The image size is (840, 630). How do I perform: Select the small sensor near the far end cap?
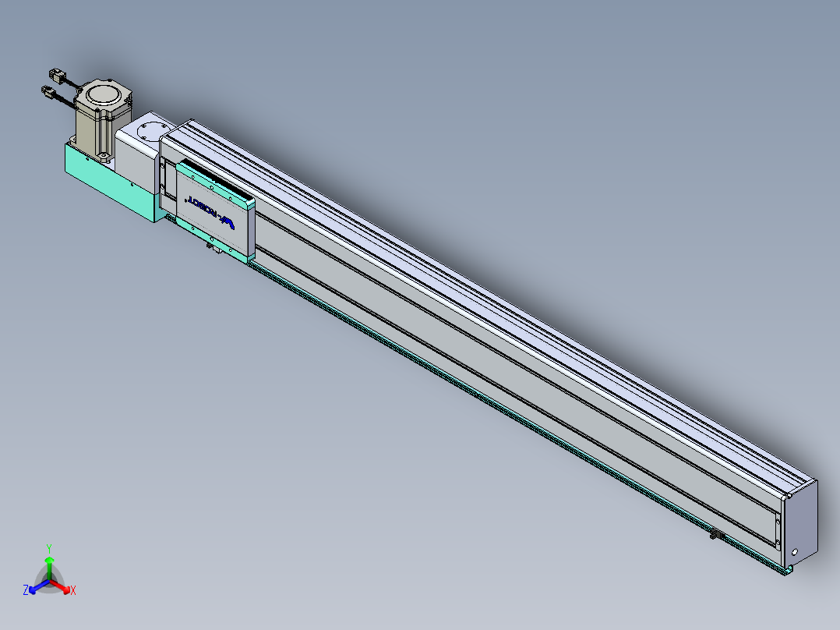pos(717,535)
